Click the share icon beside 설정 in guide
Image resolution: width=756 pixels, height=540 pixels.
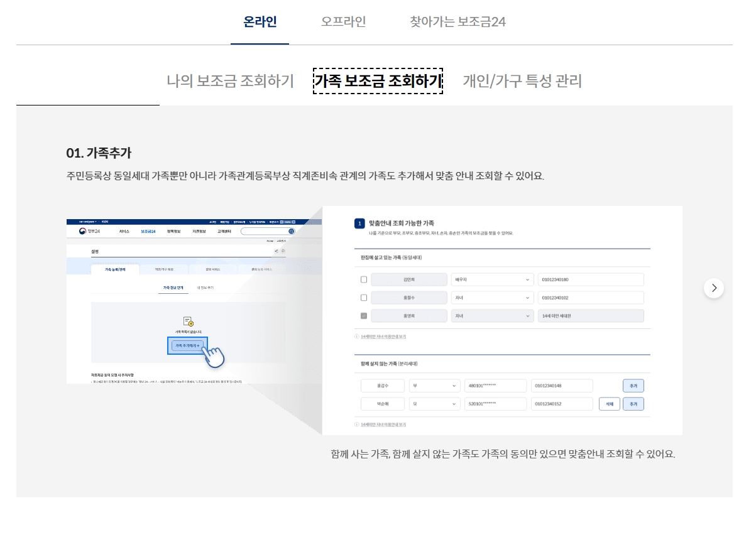277,251
